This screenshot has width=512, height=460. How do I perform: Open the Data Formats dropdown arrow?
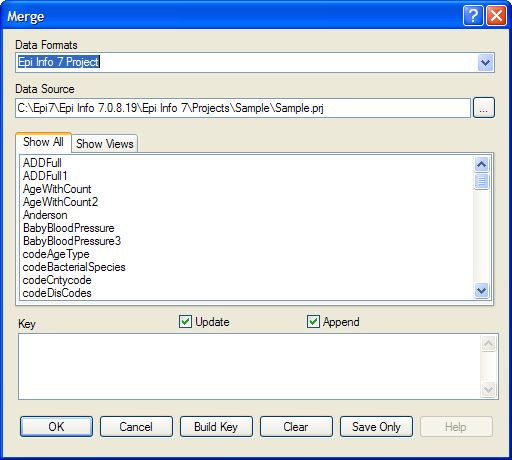[x=485, y=62]
